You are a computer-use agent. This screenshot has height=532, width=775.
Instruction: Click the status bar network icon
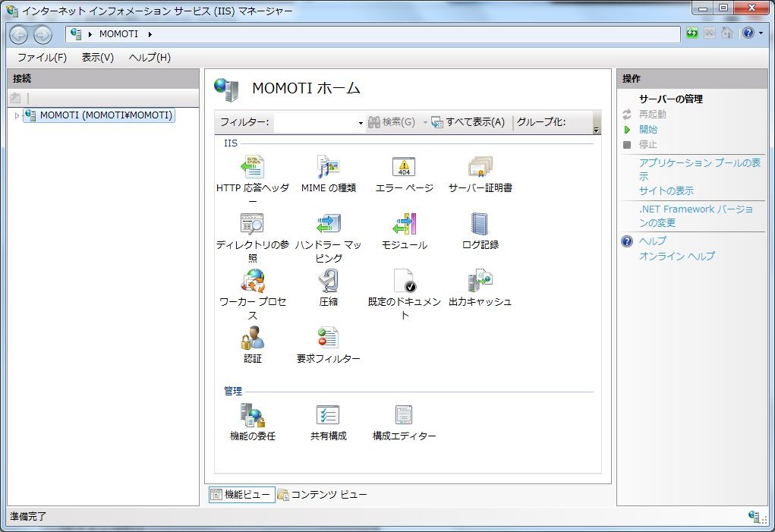point(755,517)
